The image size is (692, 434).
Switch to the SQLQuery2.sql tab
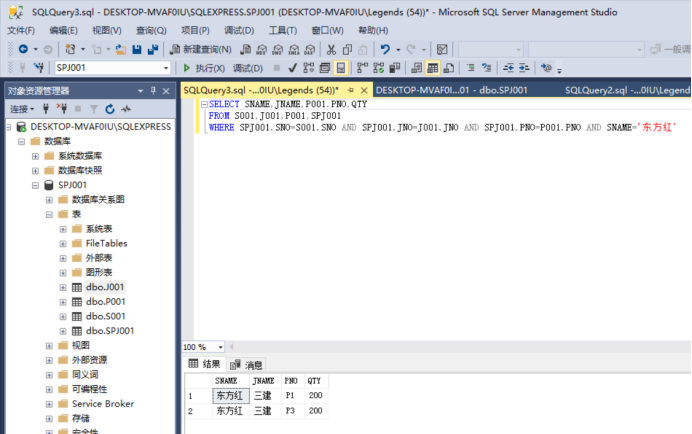point(627,90)
